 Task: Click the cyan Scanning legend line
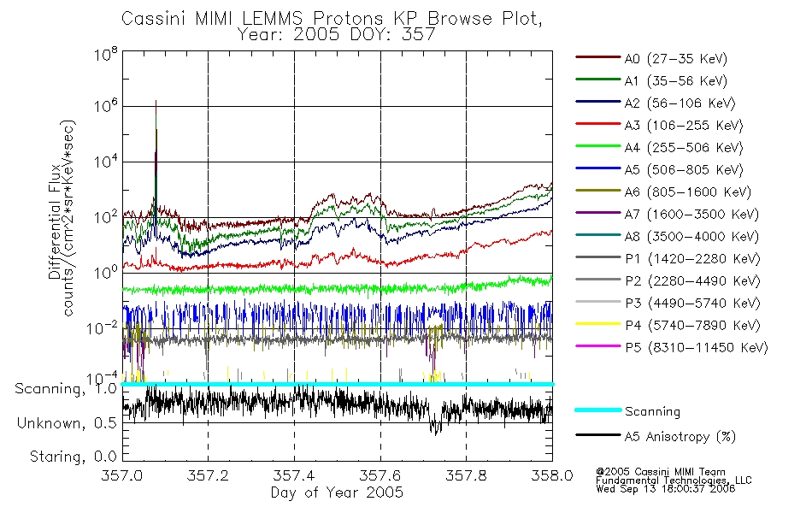598,410
